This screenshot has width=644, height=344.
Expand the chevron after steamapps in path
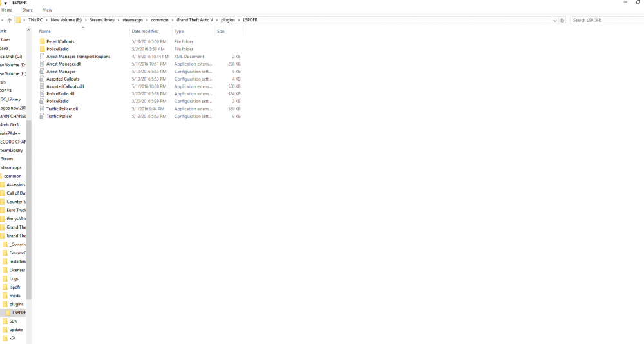147,20
